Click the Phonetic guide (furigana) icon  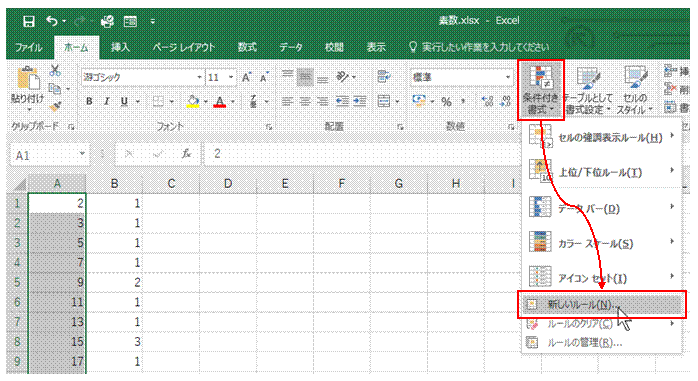[253, 102]
